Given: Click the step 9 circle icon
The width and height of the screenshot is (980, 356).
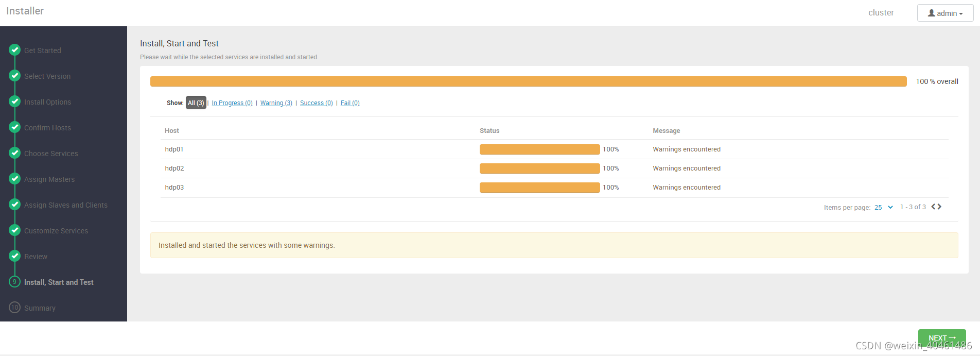Looking at the screenshot, I should tap(15, 282).
